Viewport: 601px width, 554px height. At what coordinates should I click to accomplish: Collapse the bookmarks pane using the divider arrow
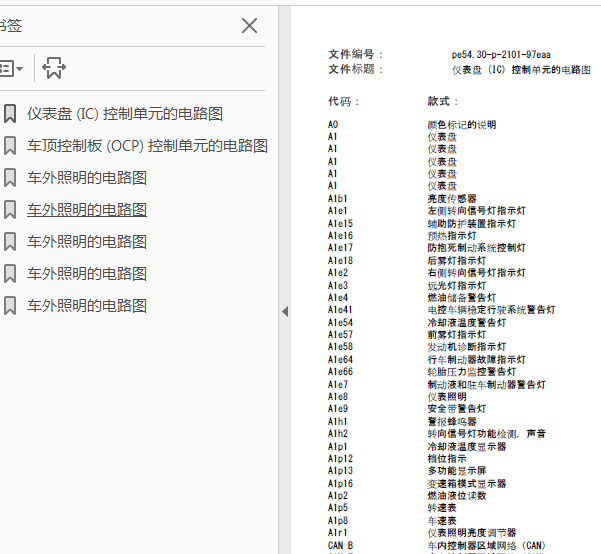pos(285,311)
